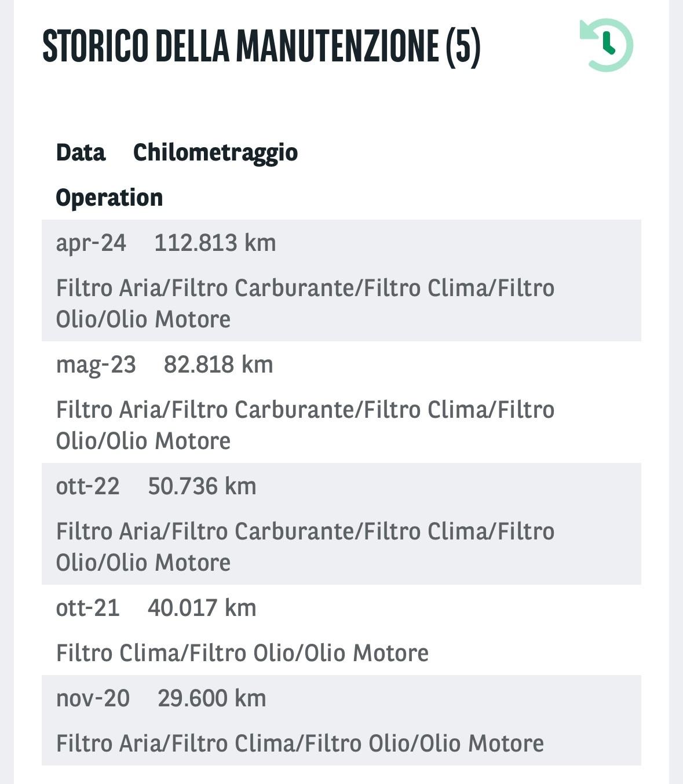Screen dimensions: 683x784
Task: Click the apr-24 operations description text
Action: pyautogui.click(x=305, y=304)
